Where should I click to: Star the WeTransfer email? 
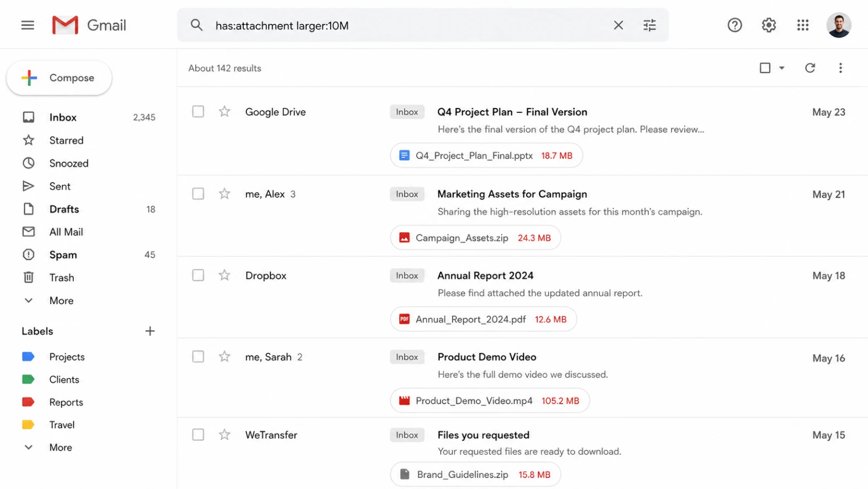tap(225, 435)
